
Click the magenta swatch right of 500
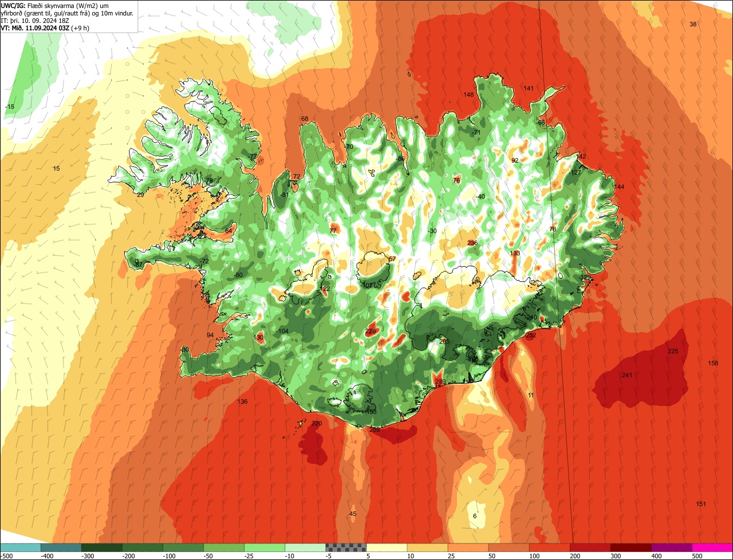(x=712, y=547)
